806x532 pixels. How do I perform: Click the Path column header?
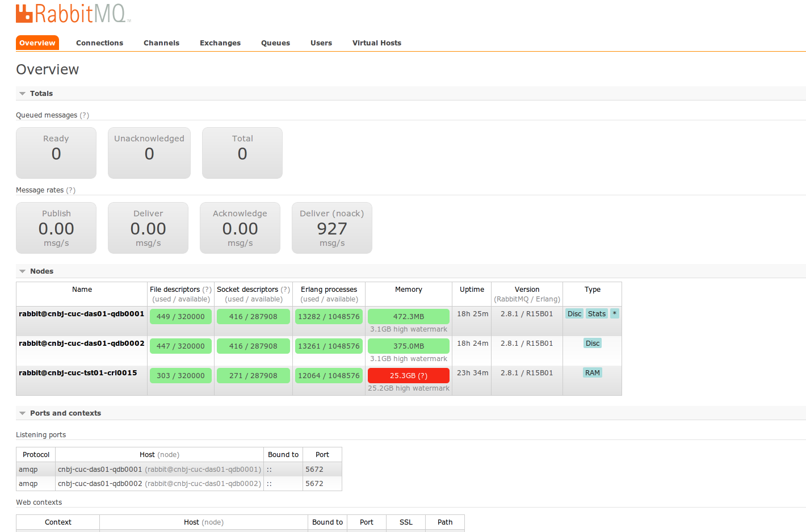tap(445, 522)
